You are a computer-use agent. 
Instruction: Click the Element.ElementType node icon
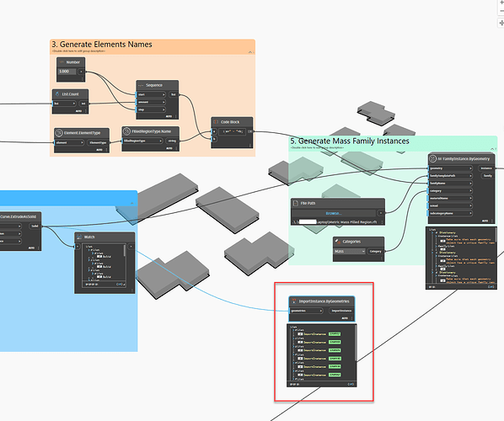click(x=59, y=133)
